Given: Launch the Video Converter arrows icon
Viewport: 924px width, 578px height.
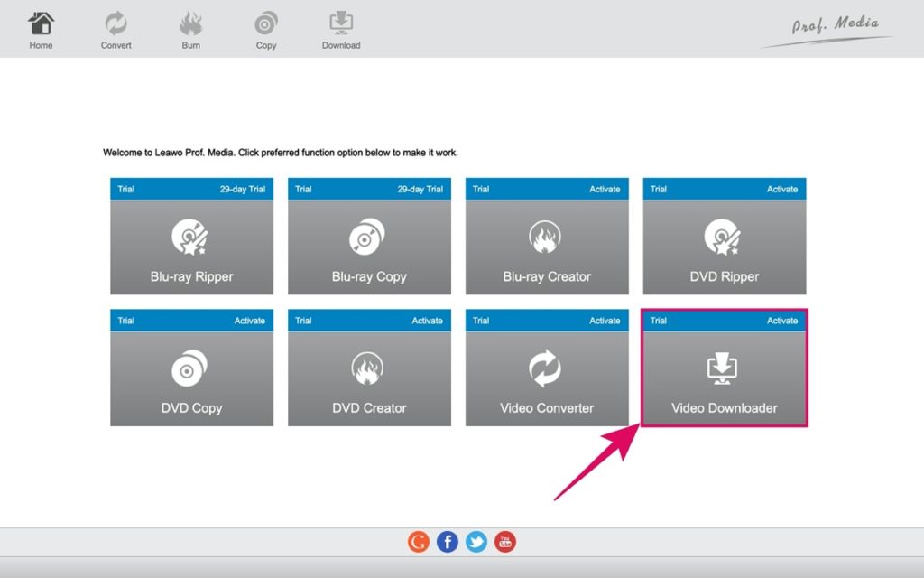Looking at the screenshot, I should pyautogui.click(x=545, y=368).
